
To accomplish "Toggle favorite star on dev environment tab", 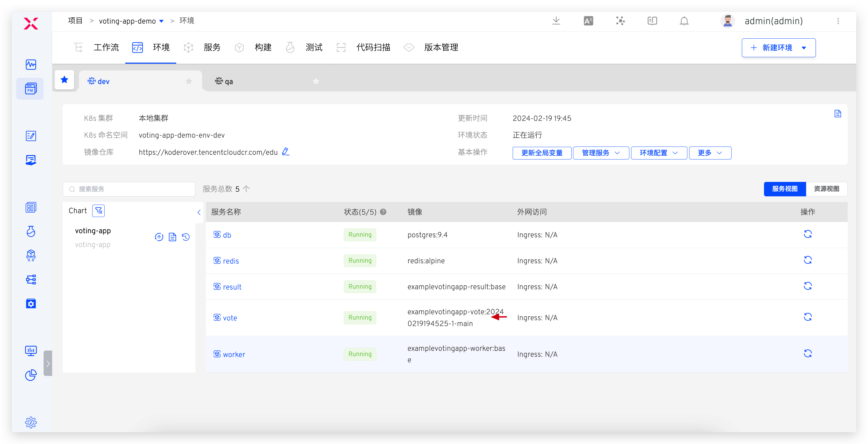I will (189, 81).
